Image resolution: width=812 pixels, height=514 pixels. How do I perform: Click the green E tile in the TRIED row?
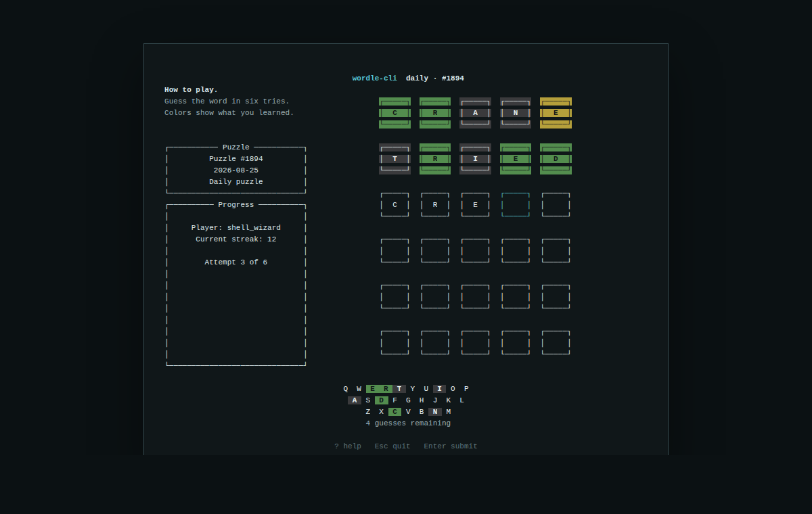516,159
